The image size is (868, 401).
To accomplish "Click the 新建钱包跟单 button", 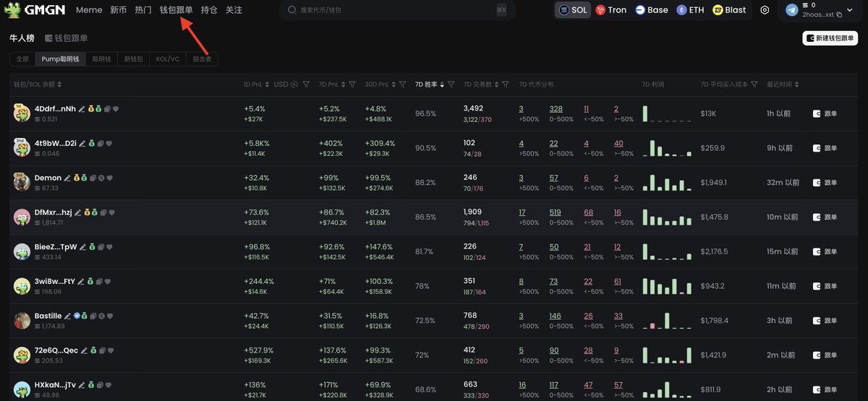I will pyautogui.click(x=830, y=38).
